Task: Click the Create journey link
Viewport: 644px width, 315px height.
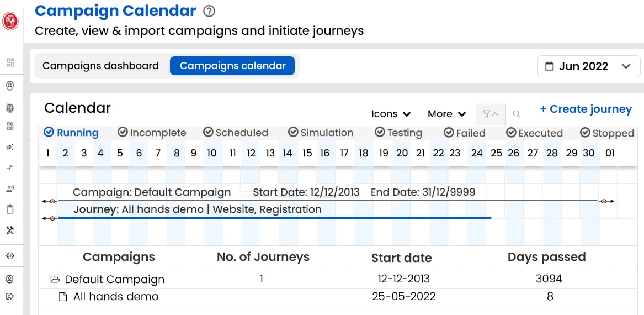Action: tap(586, 109)
